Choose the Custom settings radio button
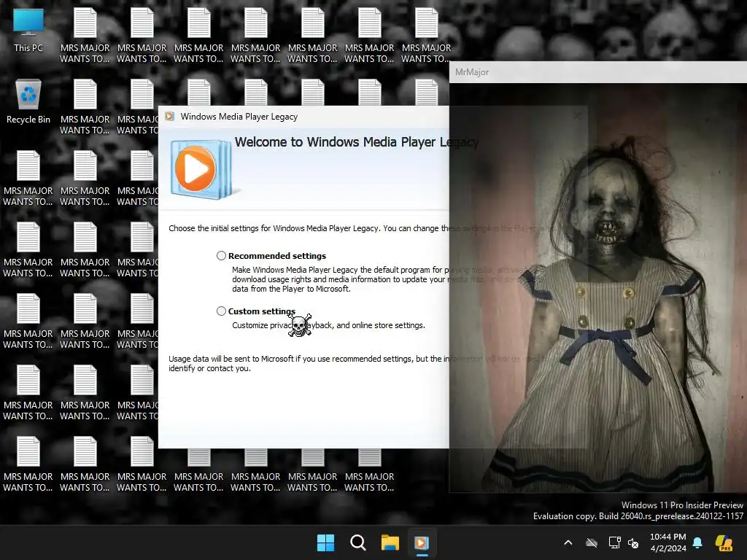 (x=221, y=311)
